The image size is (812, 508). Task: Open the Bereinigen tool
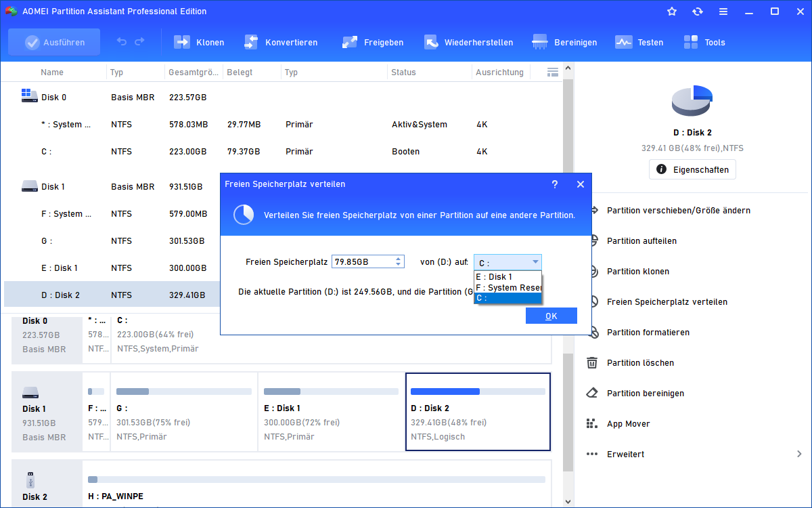pyautogui.click(x=564, y=42)
